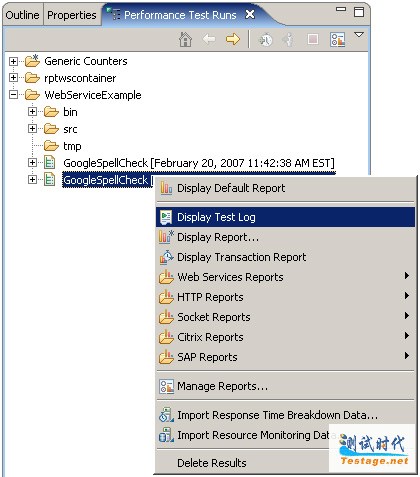This screenshot has width=420, height=477.
Task: Click the bin folder icon
Action: tap(51, 112)
